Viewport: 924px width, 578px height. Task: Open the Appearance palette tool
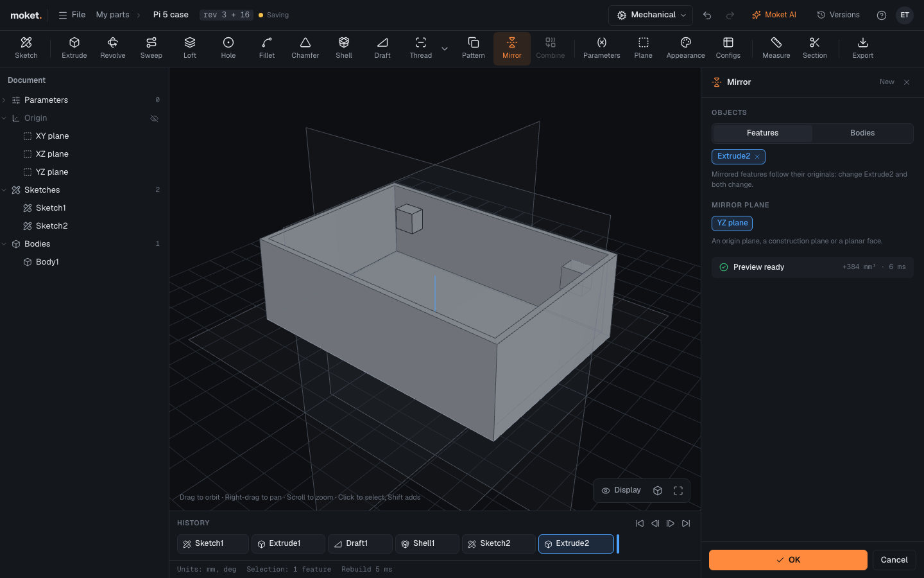coord(686,48)
